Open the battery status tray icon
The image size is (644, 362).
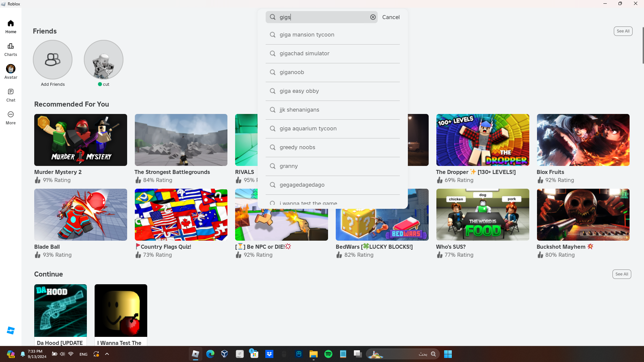(x=54, y=354)
